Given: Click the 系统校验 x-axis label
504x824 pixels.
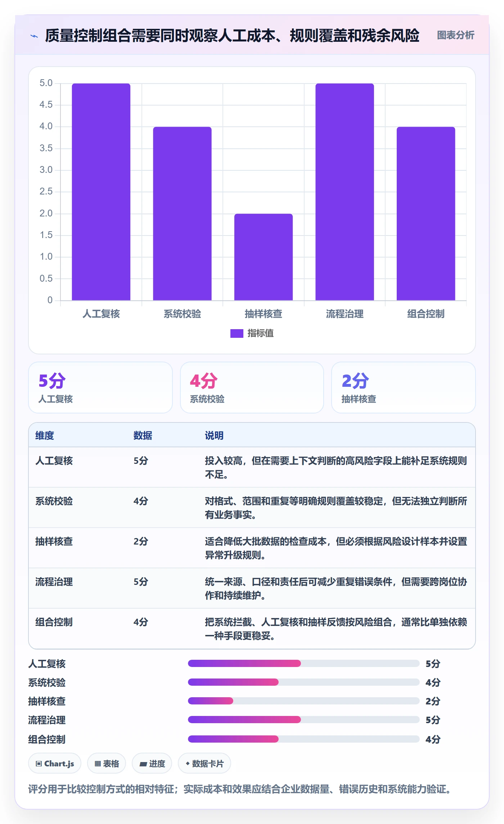Looking at the screenshot, I should point(182,314).
